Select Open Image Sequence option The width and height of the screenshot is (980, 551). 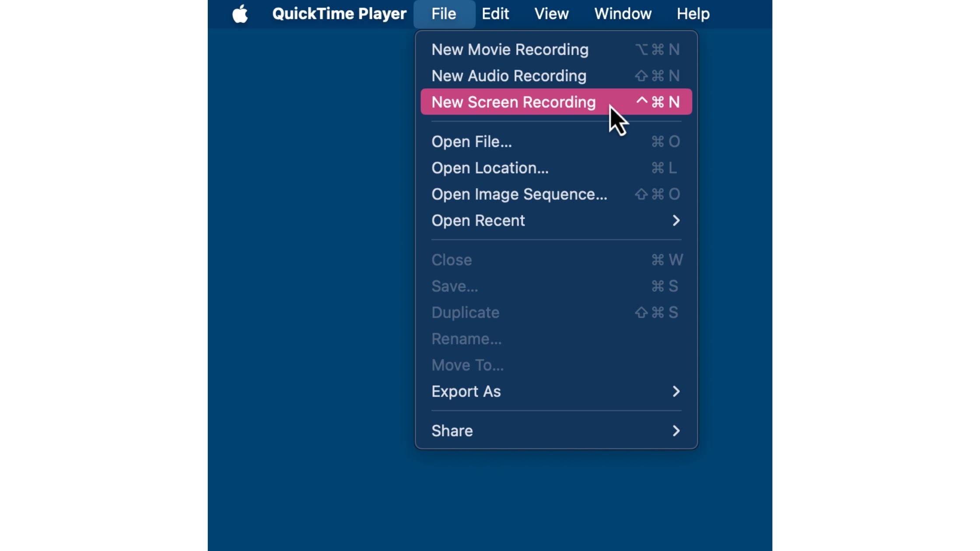519,194
